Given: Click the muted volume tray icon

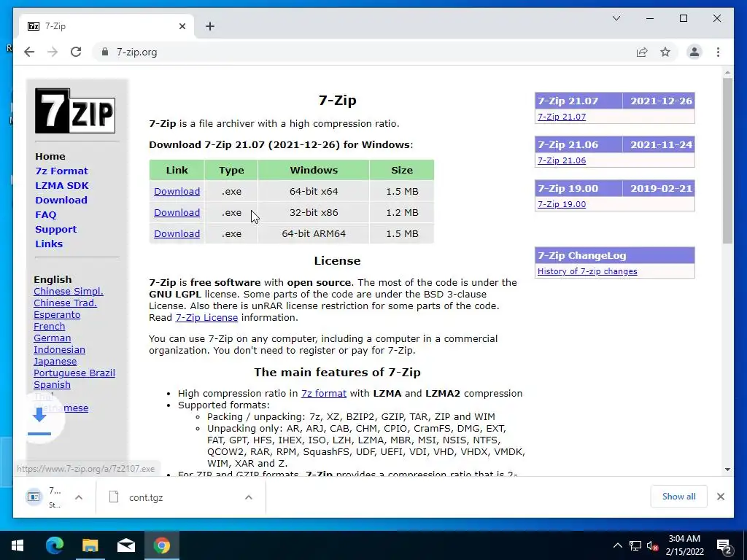Looking at the screenshot, I should coord(652,545).
